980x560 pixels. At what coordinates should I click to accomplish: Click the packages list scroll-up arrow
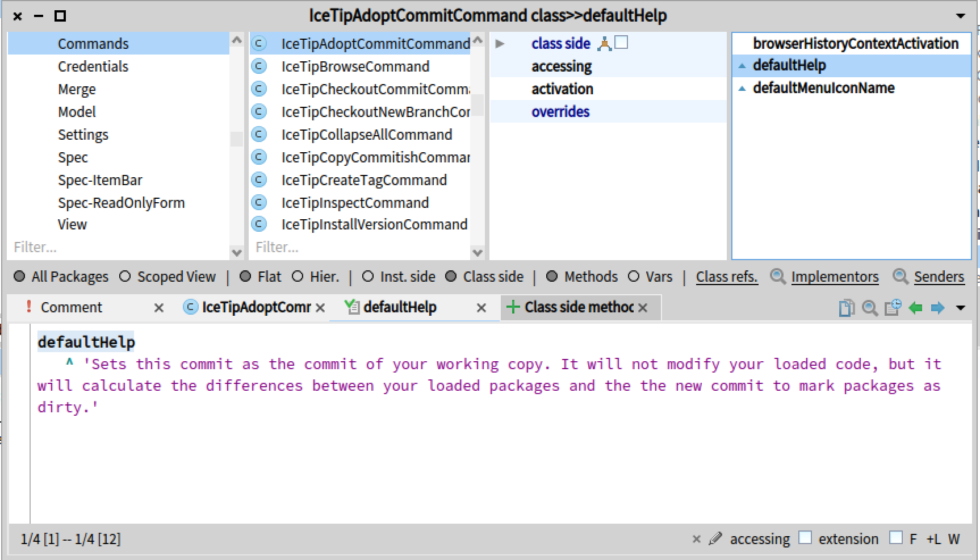click(237, 40)
